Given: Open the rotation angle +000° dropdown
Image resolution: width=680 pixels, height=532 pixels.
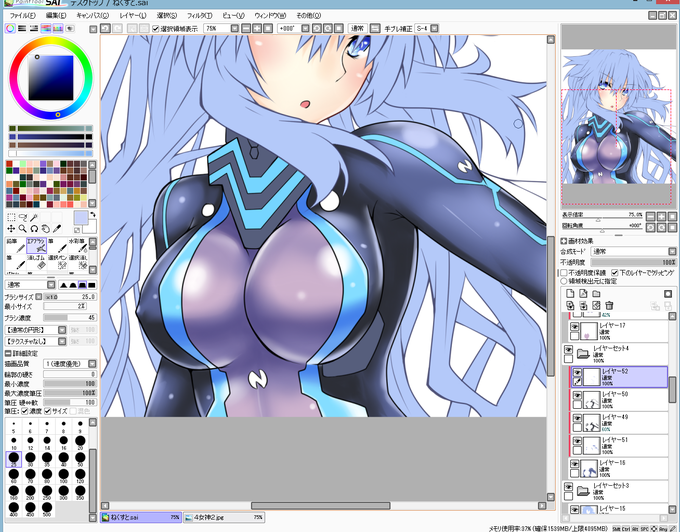Looking at the screenshot, I should click(x=305, y=29).
